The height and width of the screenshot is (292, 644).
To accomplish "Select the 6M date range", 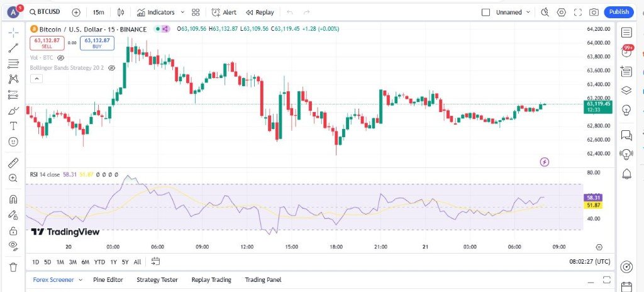I will 86,262.
